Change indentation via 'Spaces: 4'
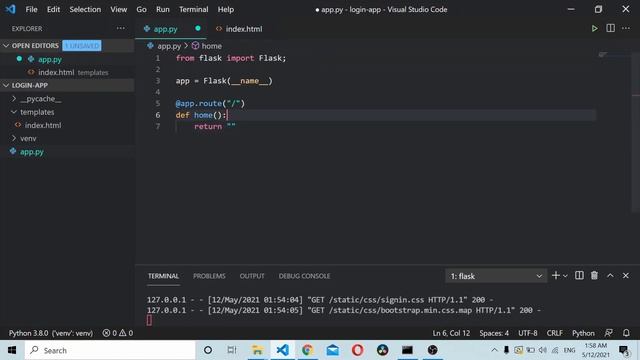This screenshot has height=360, width=640. pyautogui.click(x=494, y=333)
